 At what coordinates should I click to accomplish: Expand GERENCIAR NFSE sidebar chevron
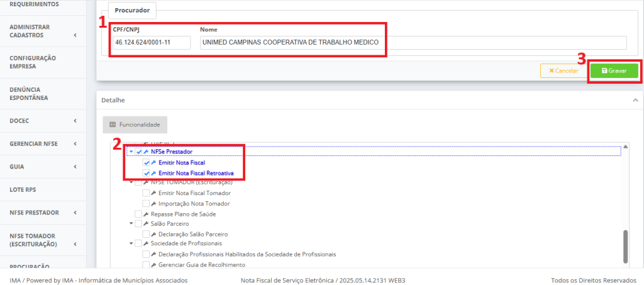tap(75, 143)
